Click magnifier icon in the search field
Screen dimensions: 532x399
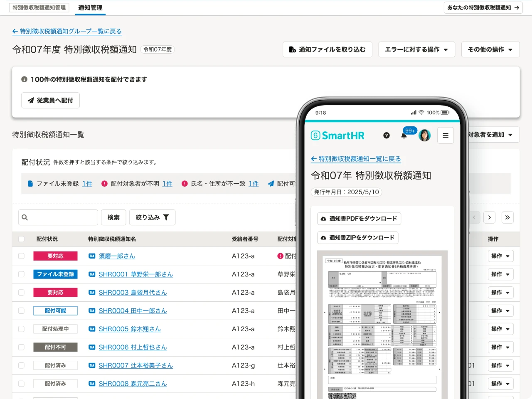[25, 217]
